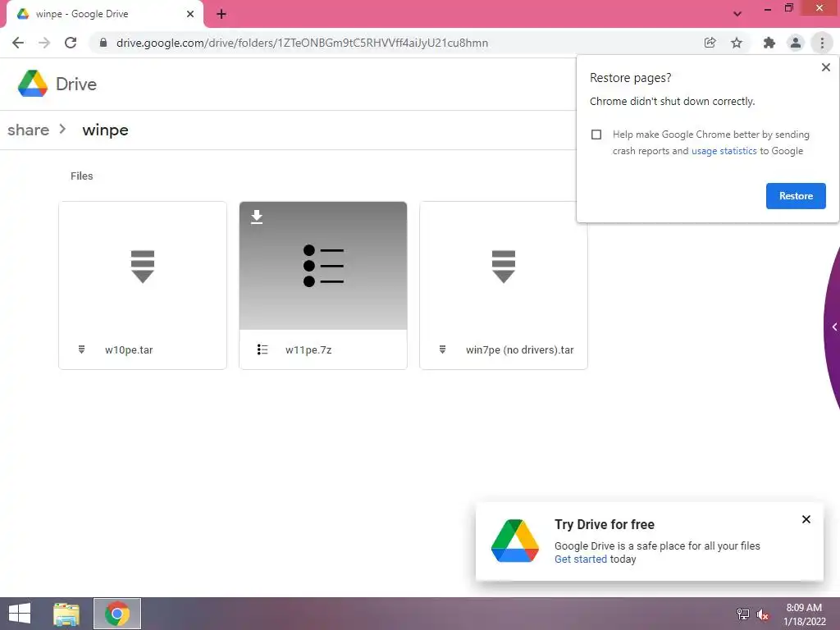Enable sending crash reports checkbox
Image resolution: width=840 pixels, height=630 pixels.
(x=596, y=135)
